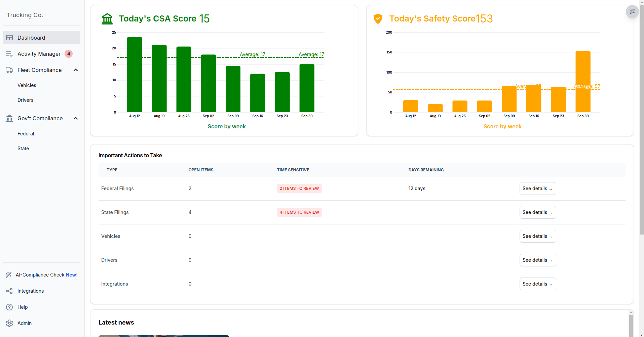644x337 pixels.
Task: See details for State Filings row
Action: point(538,212)
